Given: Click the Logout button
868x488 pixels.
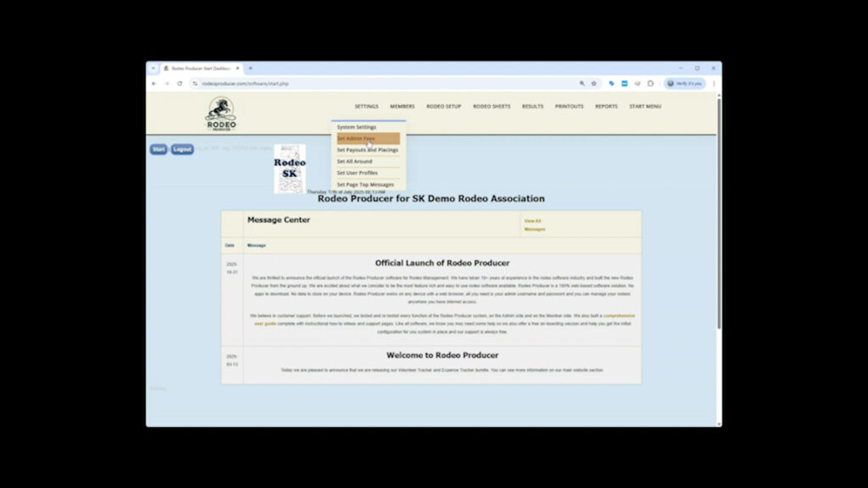Looking at the screenshot, I should click(181, 148).
